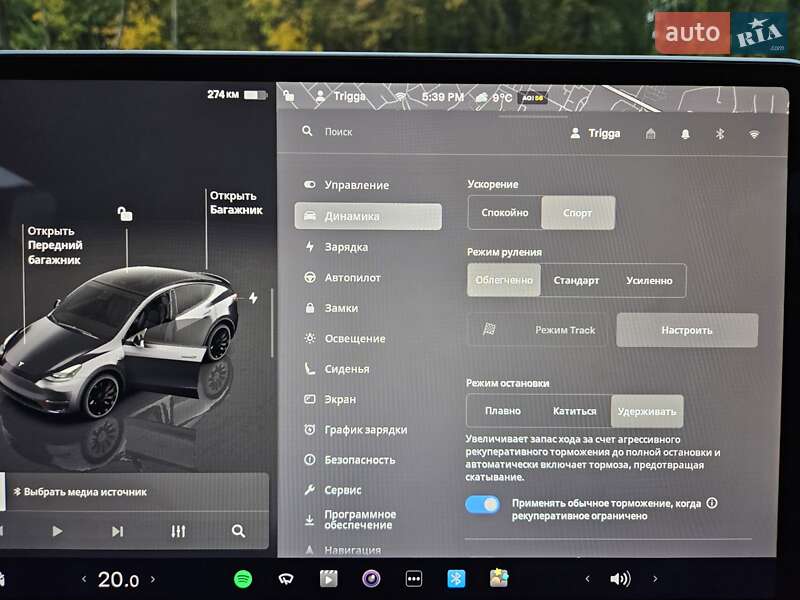The width and height of the screenshot is (800, 600).
Task: Tap the media search magnifier icon
Action: (238, 531)
